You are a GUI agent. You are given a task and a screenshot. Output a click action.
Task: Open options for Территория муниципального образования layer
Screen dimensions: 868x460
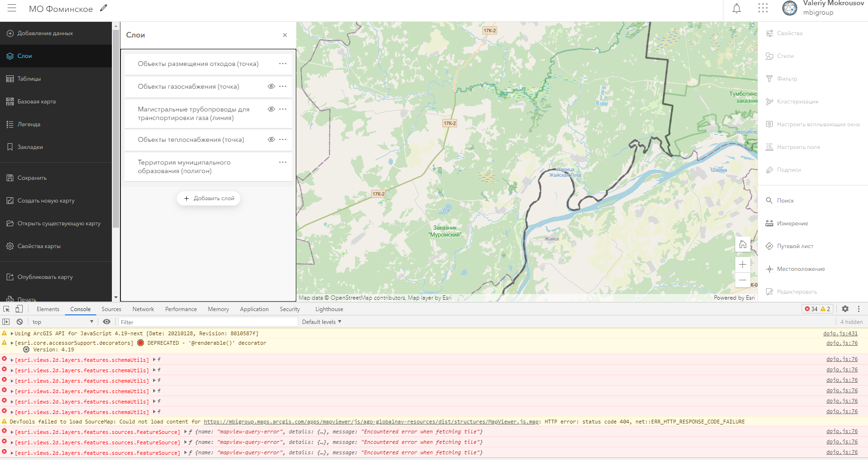coord(283,162)
